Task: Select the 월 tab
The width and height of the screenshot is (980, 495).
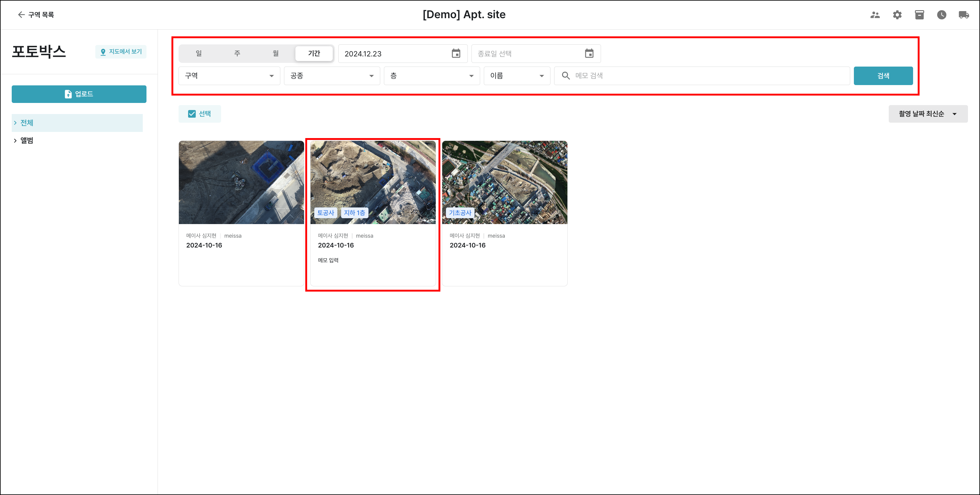Action: 275,53
